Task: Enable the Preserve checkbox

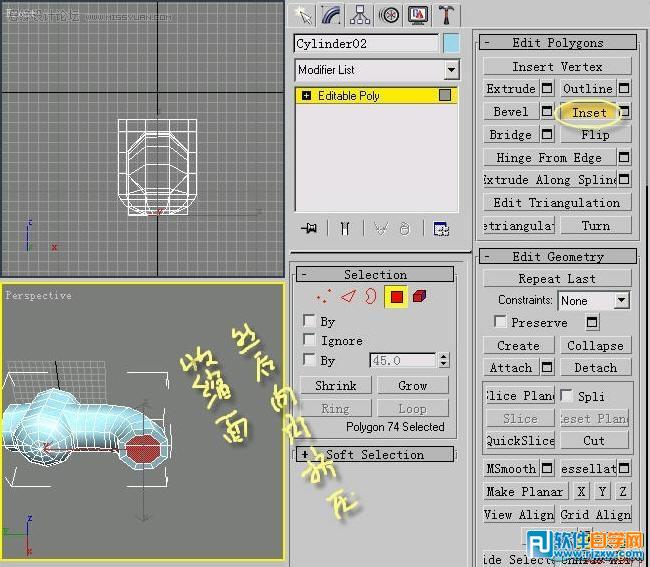Action: pyautogui.click(x=500, y=322)
